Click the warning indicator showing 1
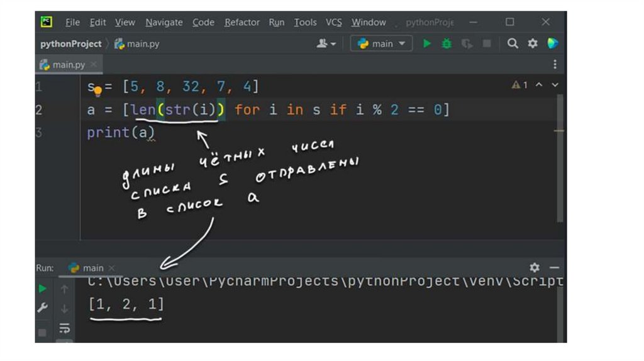644x361 pixels. point(519,85)
